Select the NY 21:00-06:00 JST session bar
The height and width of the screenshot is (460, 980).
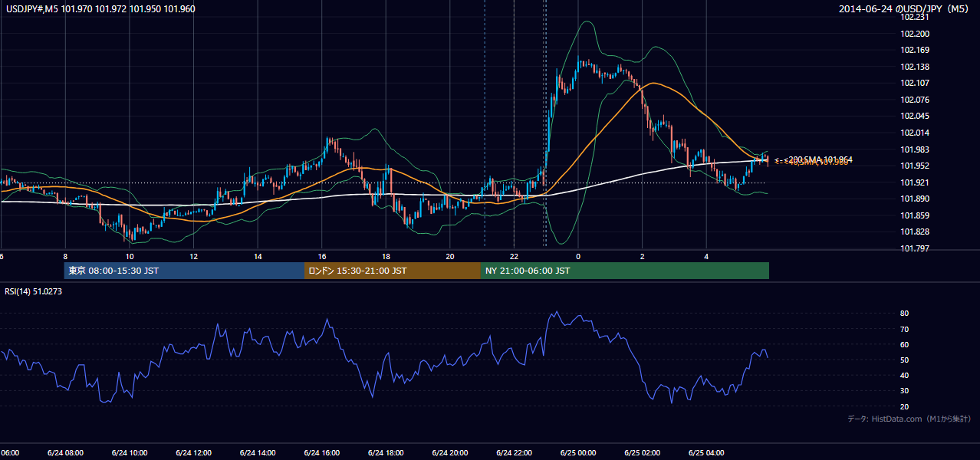click(625, 271)
